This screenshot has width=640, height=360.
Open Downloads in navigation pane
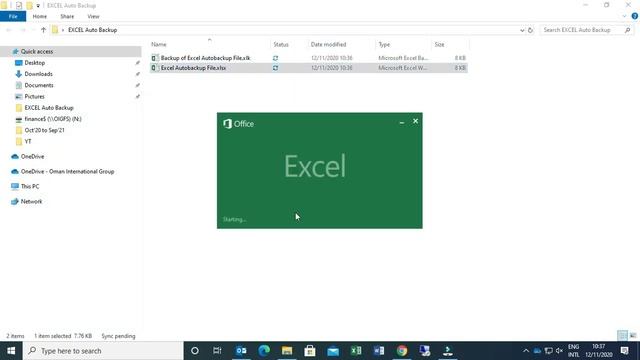tap(38, 74)
